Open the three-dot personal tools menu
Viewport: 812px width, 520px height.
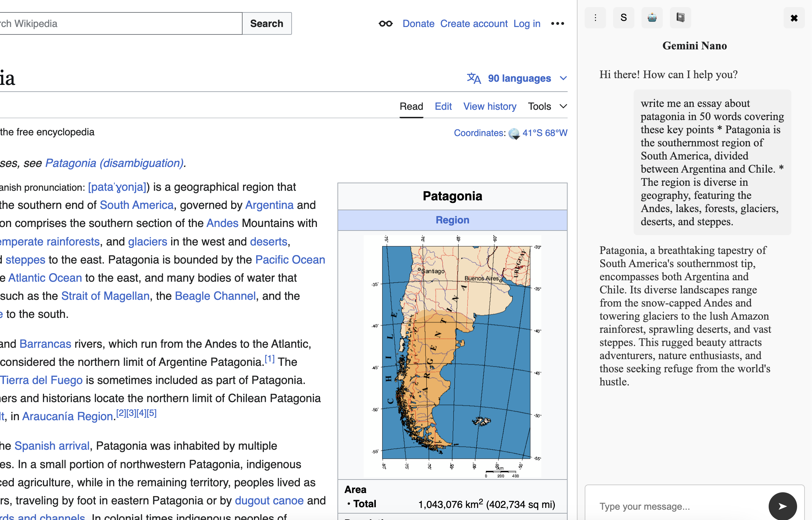click(557, 24)
